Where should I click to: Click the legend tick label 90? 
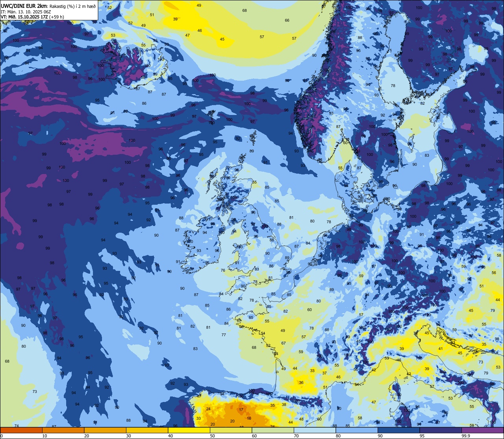(380, 436)
